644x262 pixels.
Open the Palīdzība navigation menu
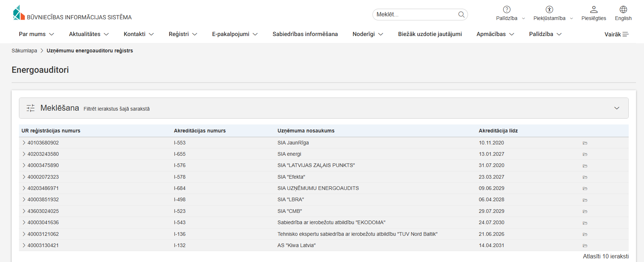click(545, 34)
